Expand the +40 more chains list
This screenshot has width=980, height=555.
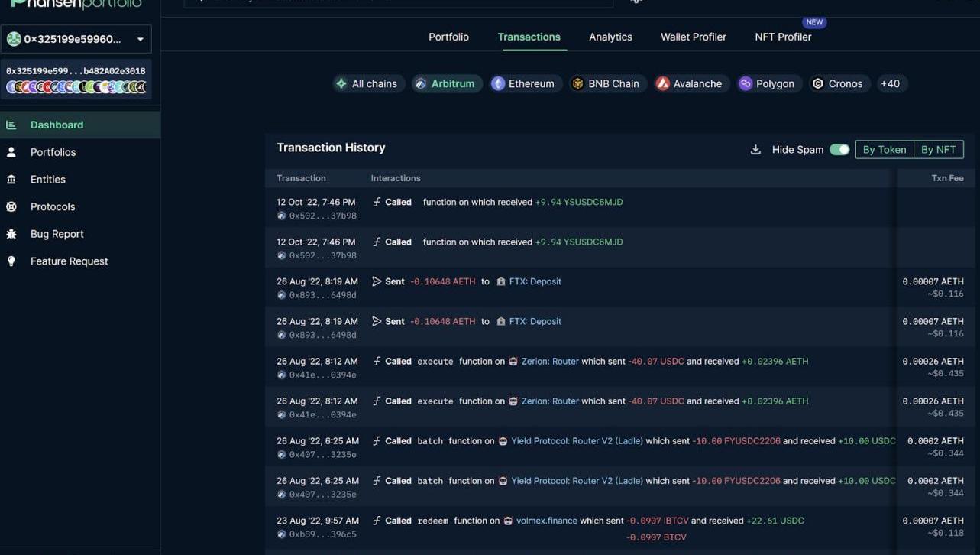pyautogui.click(x=890, y=83)
